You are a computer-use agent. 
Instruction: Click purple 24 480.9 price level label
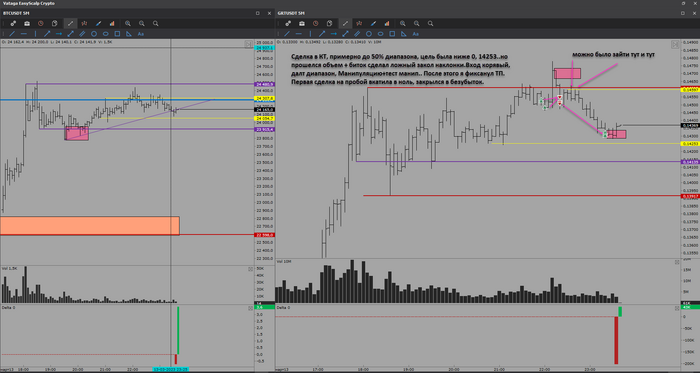click(x=264, y=84)
